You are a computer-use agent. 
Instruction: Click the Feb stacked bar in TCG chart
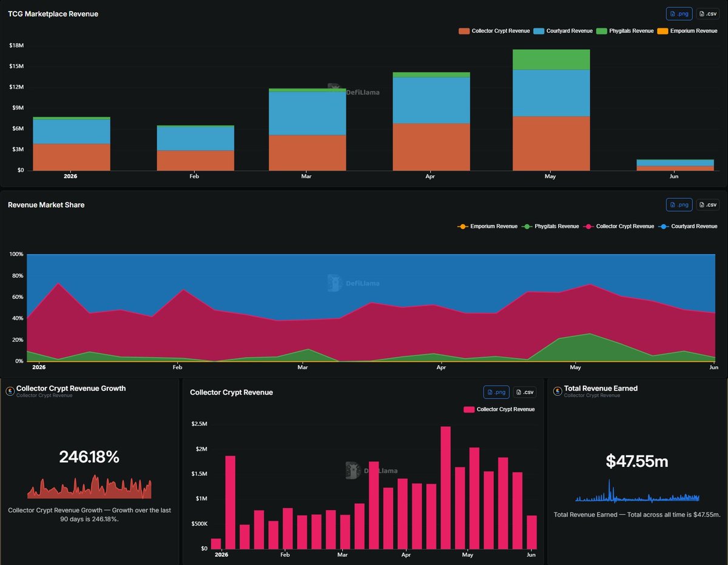point(195,148)
